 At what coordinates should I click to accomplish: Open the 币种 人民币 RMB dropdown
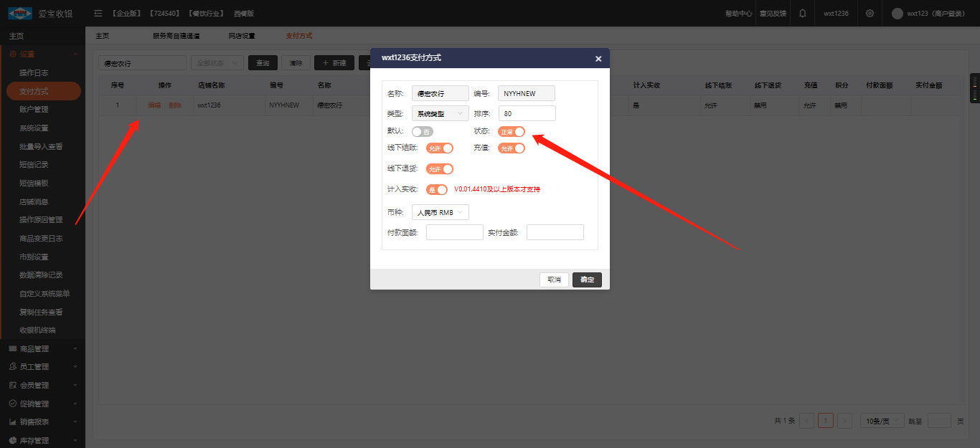(x=440, y=213)
